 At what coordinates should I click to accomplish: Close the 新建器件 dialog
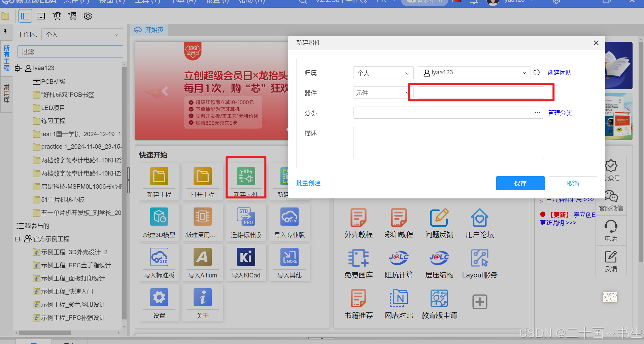click(596, 43)
